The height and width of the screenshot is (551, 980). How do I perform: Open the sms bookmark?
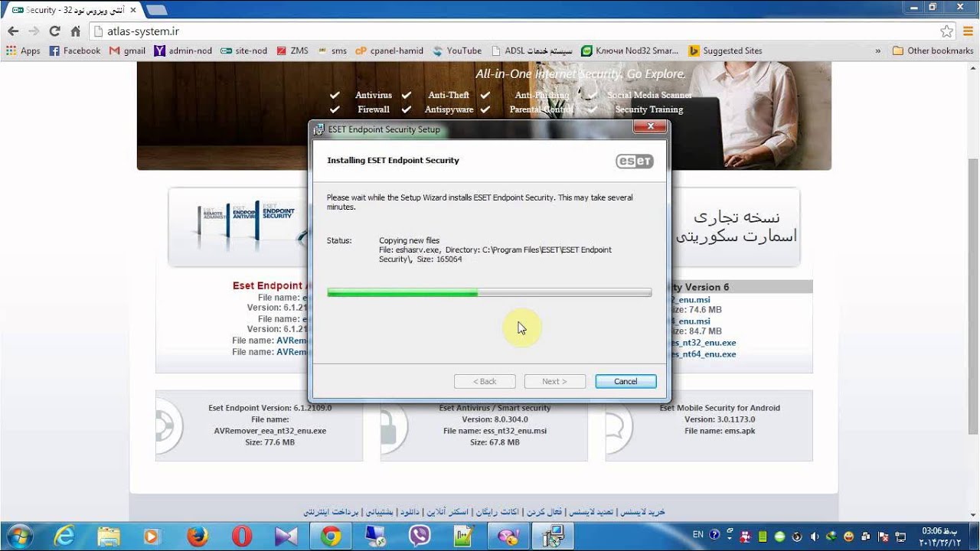[x=332, y=51]
